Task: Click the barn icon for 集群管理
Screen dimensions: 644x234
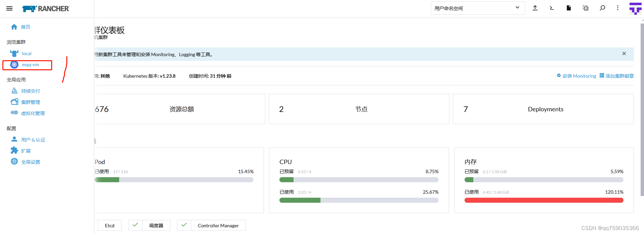Action: (x=14, y=102)
